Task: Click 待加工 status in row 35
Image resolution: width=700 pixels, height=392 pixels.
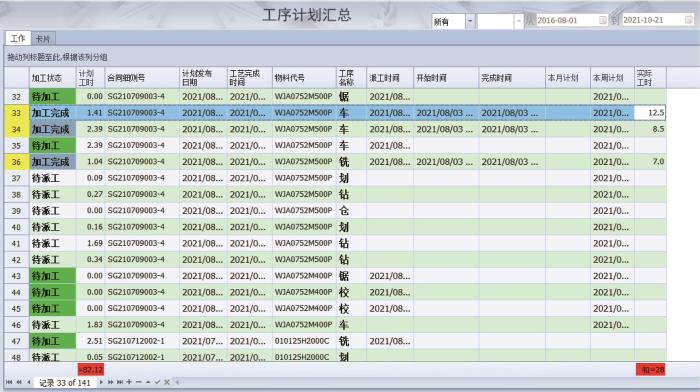Action: pyautogui.click(x=52, y=146)
